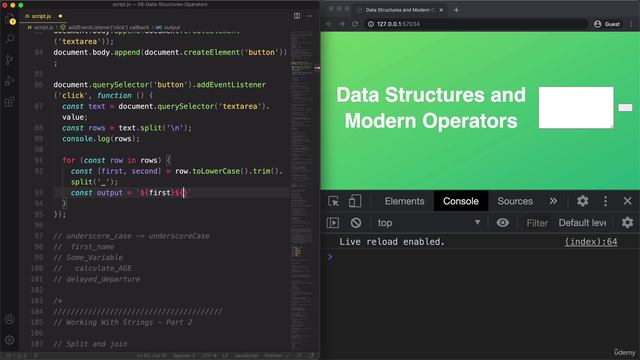Select the script.js editor tab
The width and height of the screenshot is (640, 360).
tap(43, 16)
